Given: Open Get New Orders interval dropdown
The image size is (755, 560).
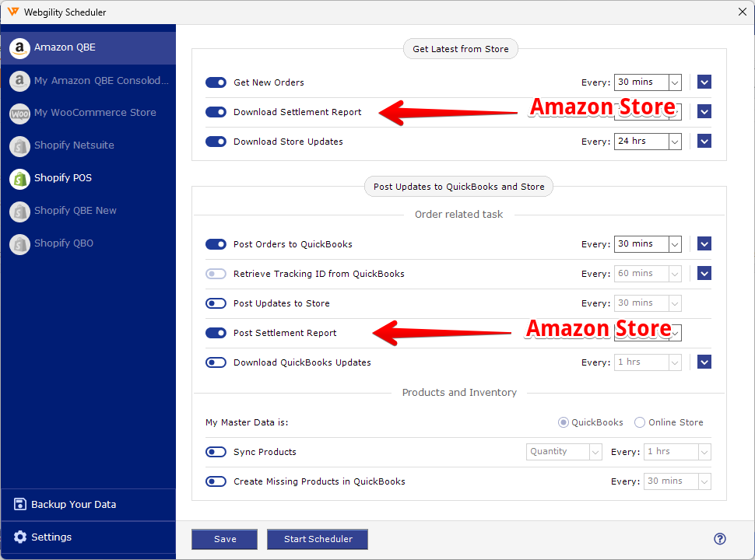Looking at the screenshot, I should (648, 82).
